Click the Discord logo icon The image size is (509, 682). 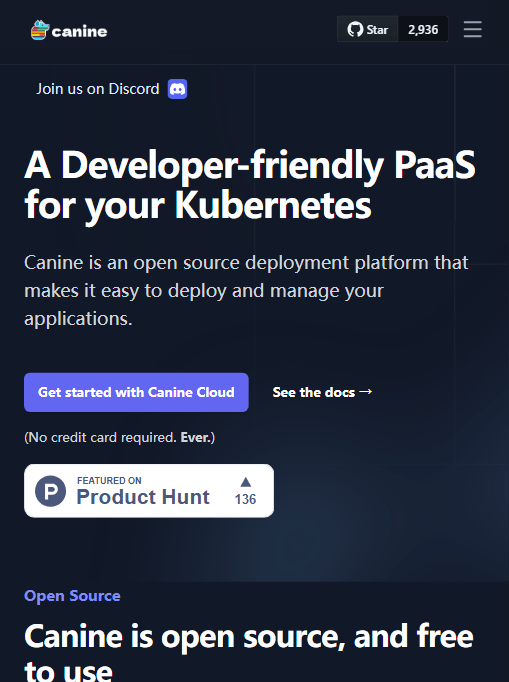click(x=177, y=89)
